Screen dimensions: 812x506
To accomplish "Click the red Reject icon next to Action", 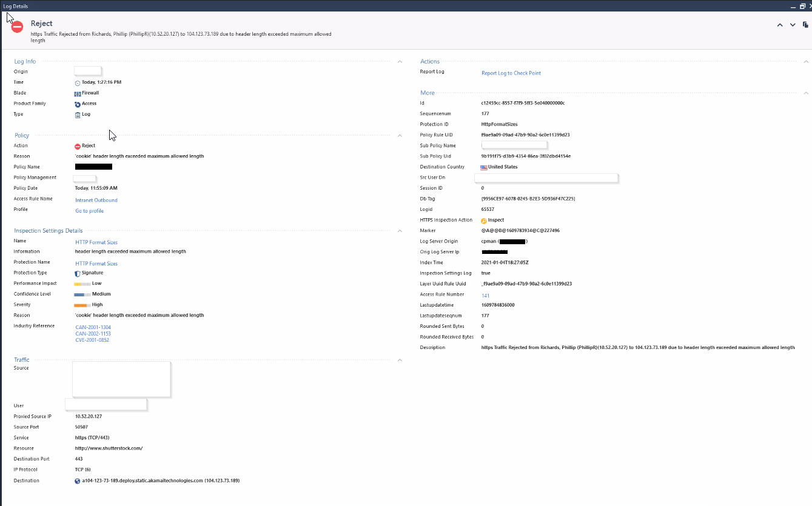I will 78,146.
